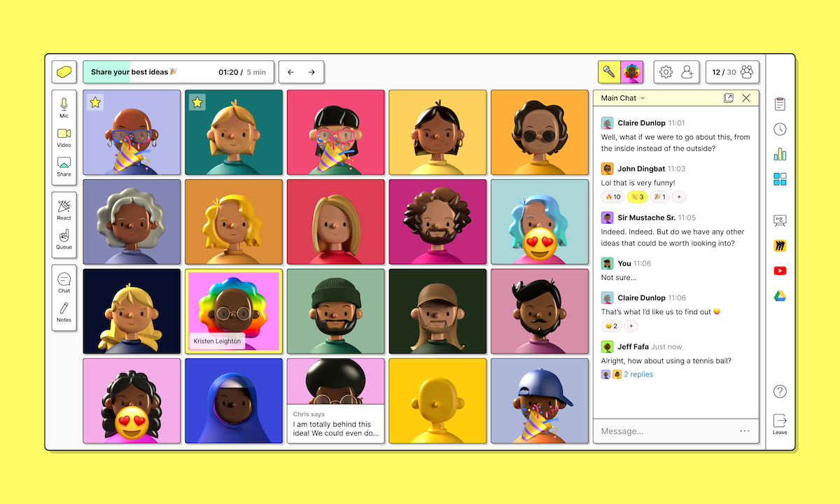The image size is (840, 504).
Task: Open the React panel
Action: pos(64,211)
